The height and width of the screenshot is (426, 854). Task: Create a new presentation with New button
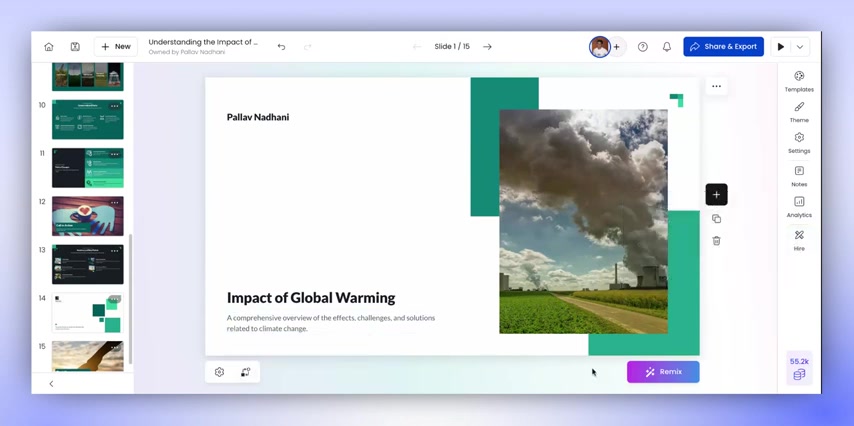[115, 47]
